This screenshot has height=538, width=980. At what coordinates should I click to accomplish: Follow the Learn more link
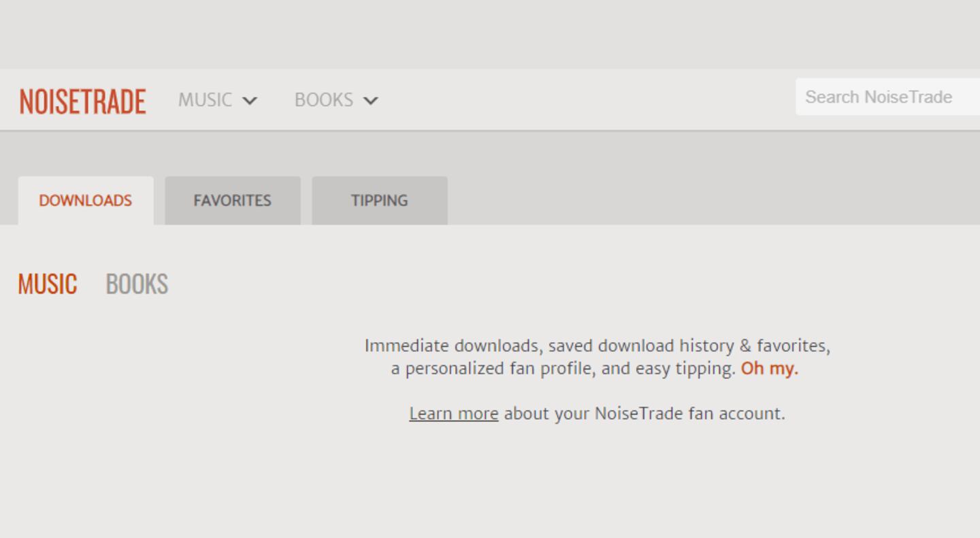coord(453,414)
